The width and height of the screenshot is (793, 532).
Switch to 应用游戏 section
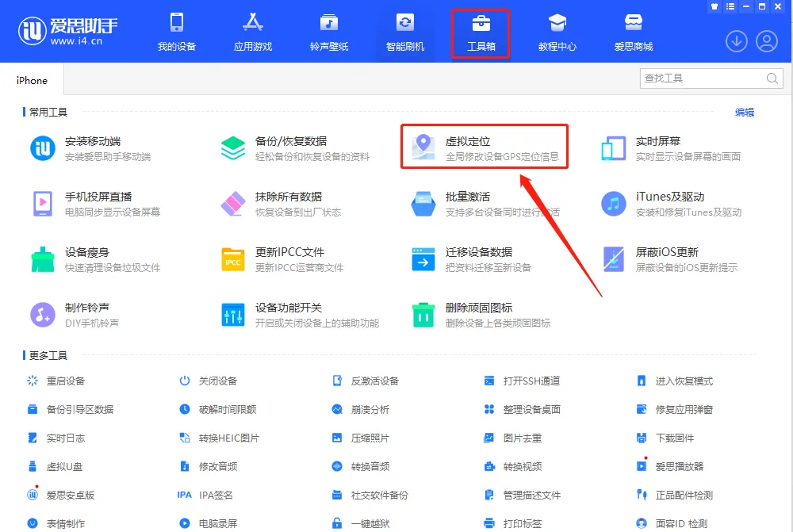(x=253, y=32)
